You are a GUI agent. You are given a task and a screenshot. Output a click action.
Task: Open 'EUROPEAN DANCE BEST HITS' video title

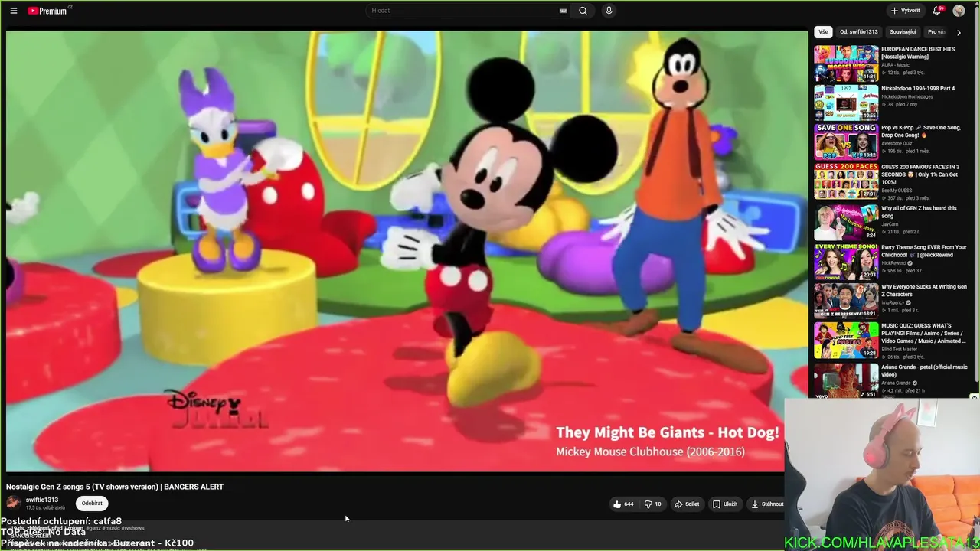tap(918, 53)
